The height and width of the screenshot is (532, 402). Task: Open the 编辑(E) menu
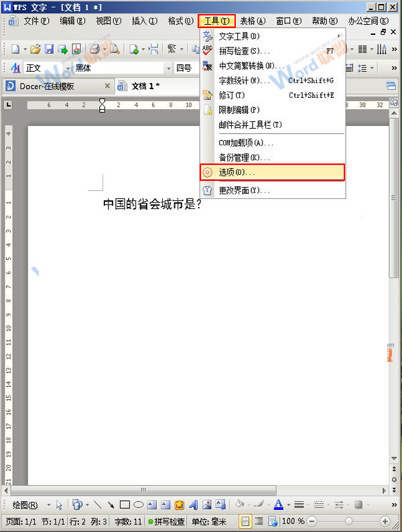(72, 21)
